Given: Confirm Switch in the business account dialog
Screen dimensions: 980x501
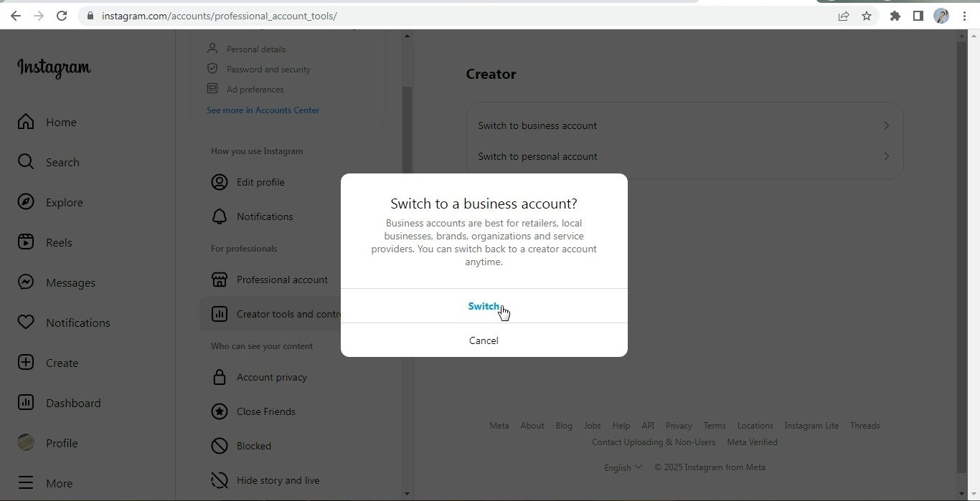Looking at the screenshot, I should (x=484, y=306).
